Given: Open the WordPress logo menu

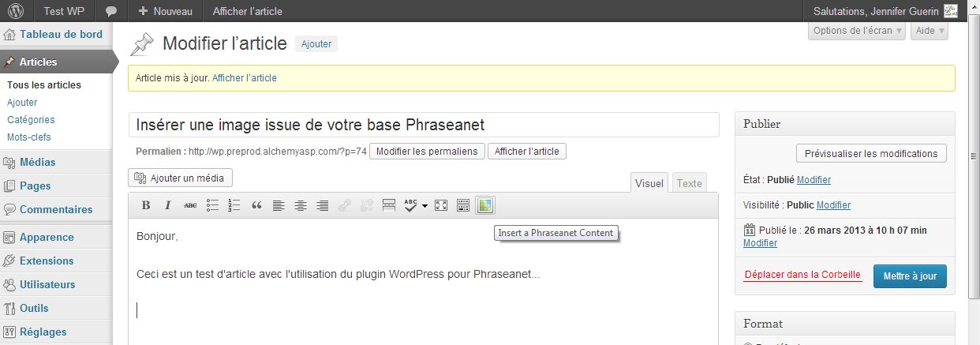Looking at the screenshot, I should click(x=16, y=11).
